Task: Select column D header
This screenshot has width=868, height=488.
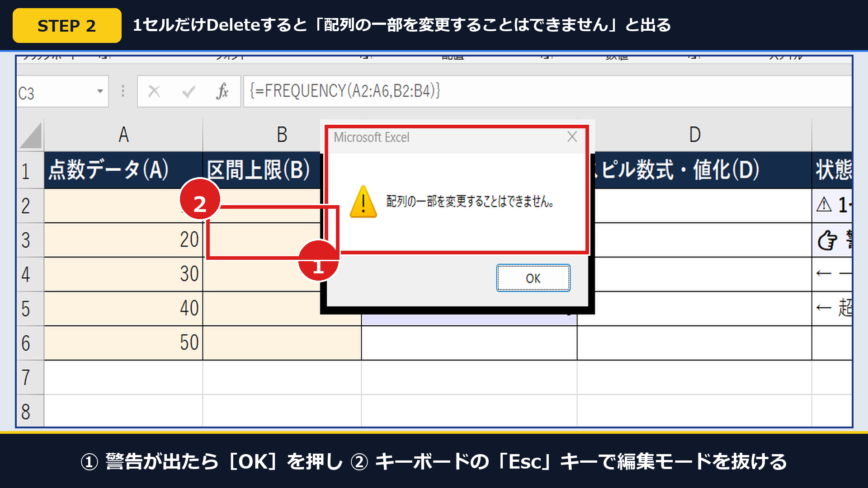Action: pos(694,135)
